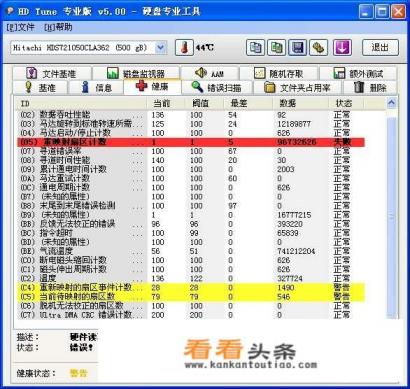Open the 帮助 menu
This screenshot has height=389, width=410.
(x=58, y=27)
